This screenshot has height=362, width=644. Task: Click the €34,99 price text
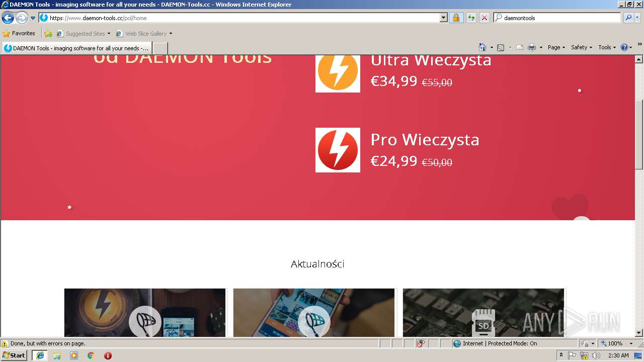click(x=394, y=81)
